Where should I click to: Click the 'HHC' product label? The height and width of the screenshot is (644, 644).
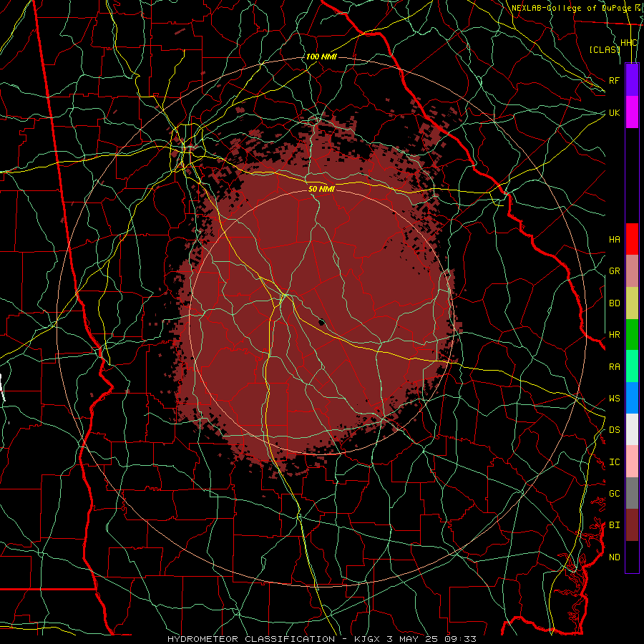coord(628,43)
